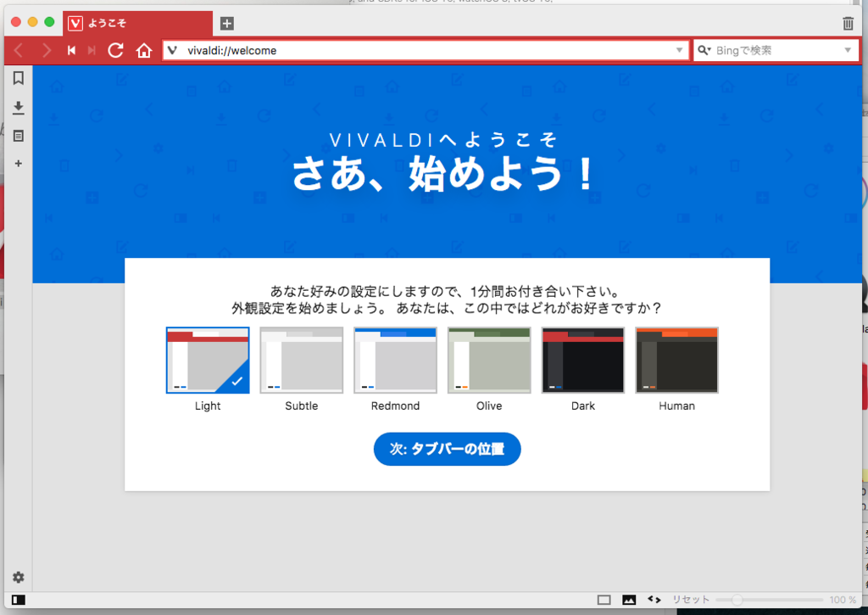This screenshot has width=868, height=615.
Task: Click the Redmond label text
Action: pos(395,405)
